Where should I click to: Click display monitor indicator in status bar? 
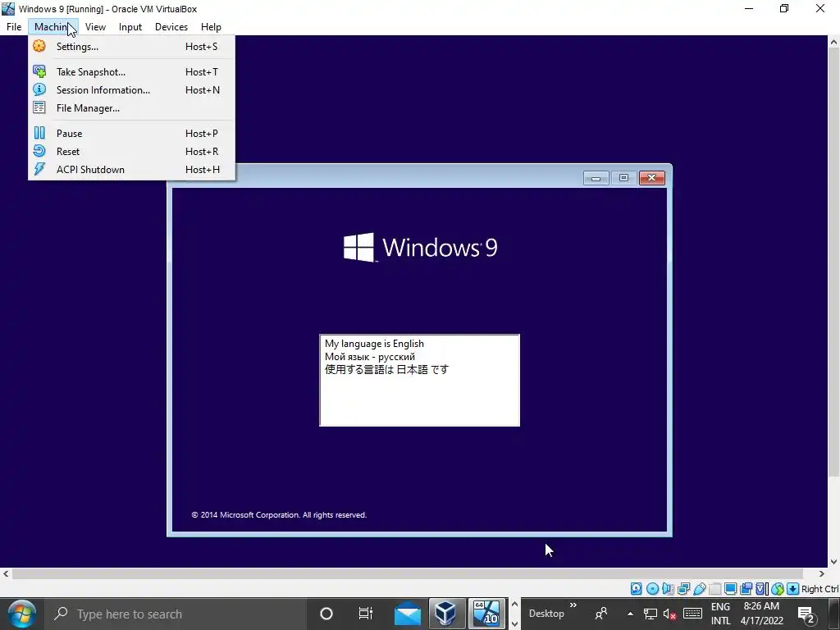coord(730,589)
